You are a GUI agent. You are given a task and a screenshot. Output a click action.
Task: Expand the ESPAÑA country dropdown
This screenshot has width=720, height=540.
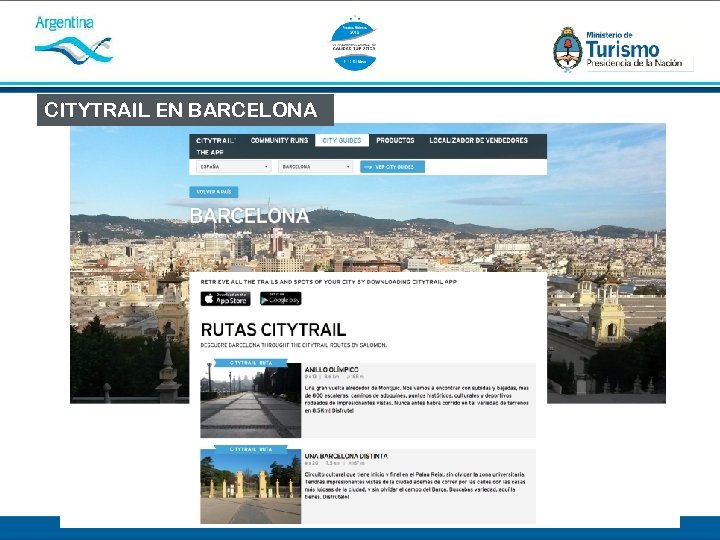coord(233,167)
